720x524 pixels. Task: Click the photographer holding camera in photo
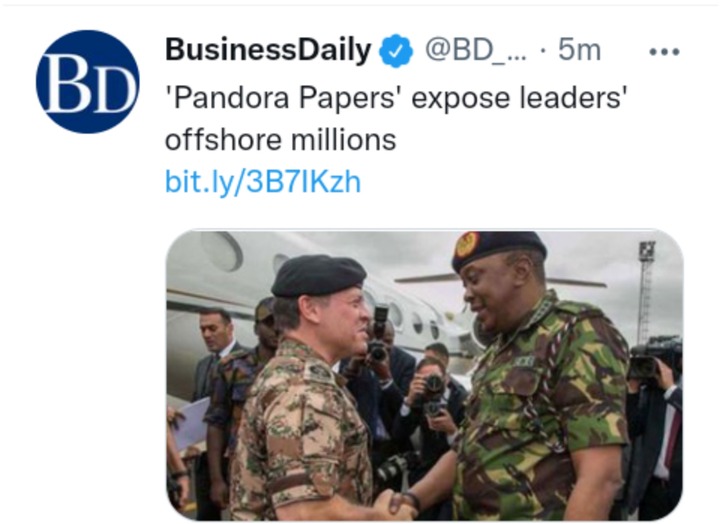pos(429,404)
